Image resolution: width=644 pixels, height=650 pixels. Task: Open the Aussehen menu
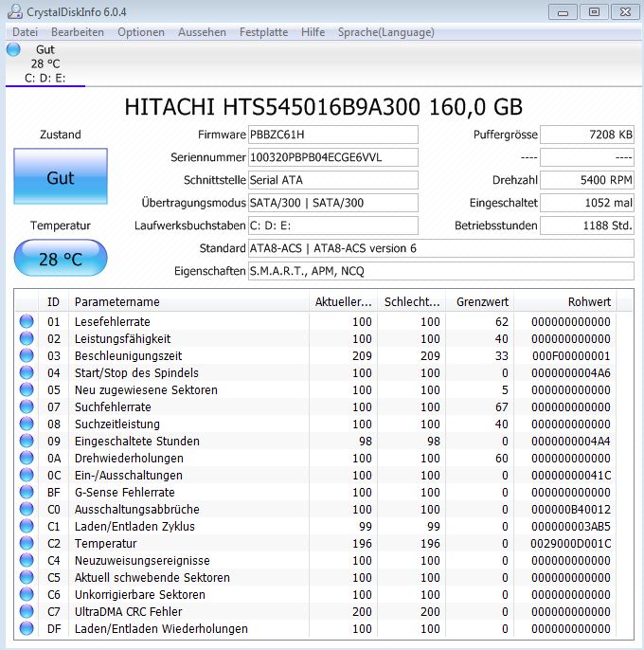[x=202, y=32]
